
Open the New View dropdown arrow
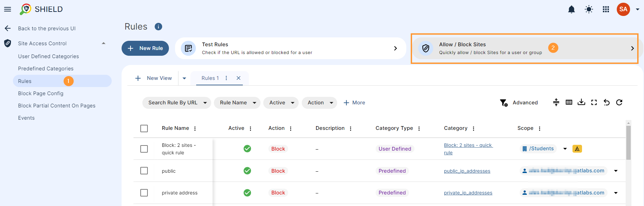[184, 78]
